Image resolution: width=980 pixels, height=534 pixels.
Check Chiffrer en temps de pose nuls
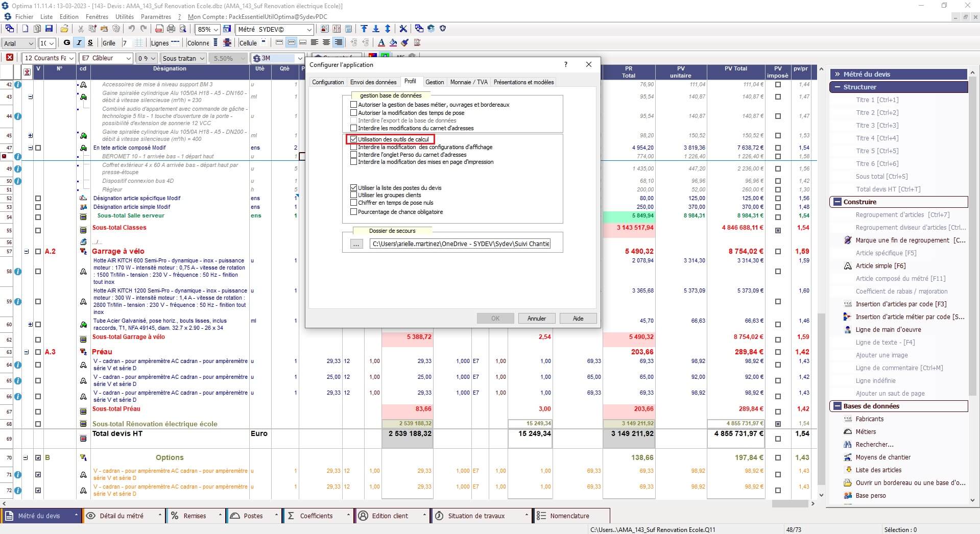tap(353, 202)
